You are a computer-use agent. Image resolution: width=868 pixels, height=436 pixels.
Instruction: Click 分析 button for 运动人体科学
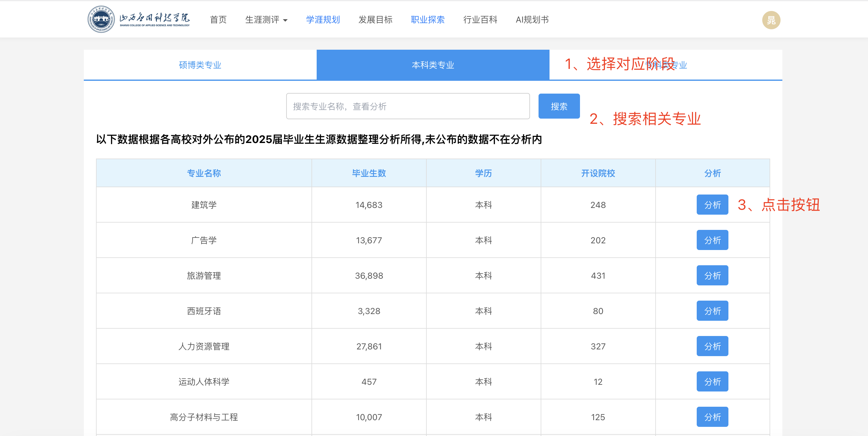pyautogui.click(x=712, y=382)
